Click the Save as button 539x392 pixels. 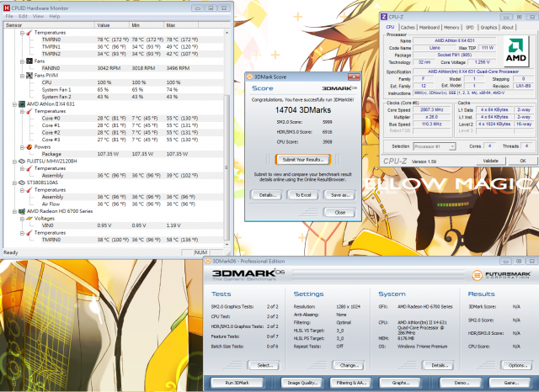click(340, 195)
